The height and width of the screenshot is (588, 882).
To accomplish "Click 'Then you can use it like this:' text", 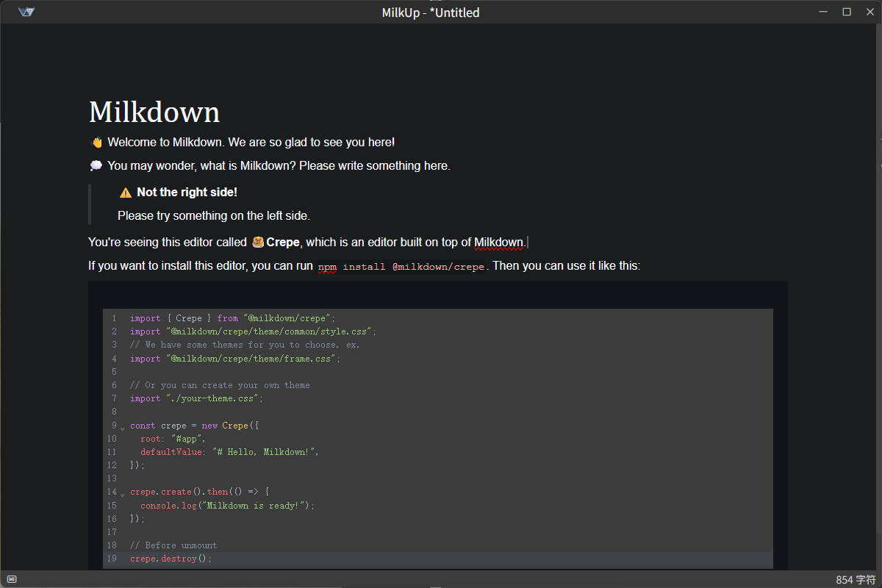I will (566, 266).
